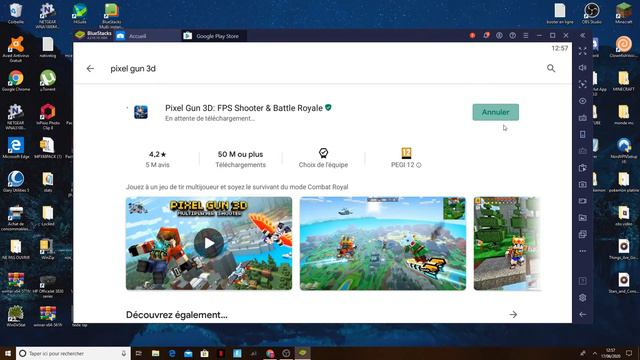Click the Windows taskbar search box
640x360 pixels.
[73, 353]
